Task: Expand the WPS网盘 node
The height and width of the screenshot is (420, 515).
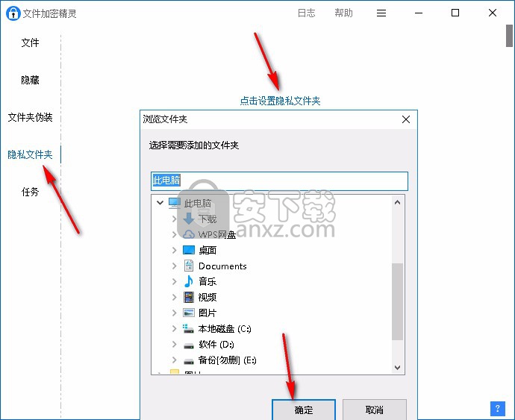Action: (x=175, y=234)
